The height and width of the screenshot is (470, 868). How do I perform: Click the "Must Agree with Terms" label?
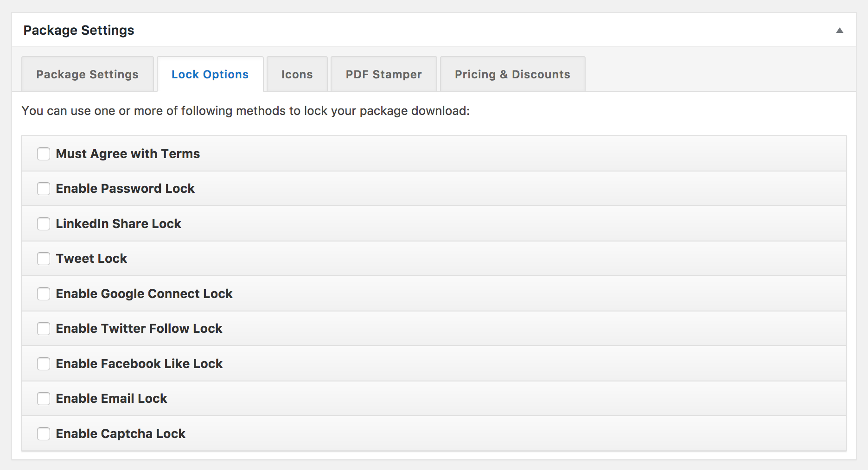[128, 153]
